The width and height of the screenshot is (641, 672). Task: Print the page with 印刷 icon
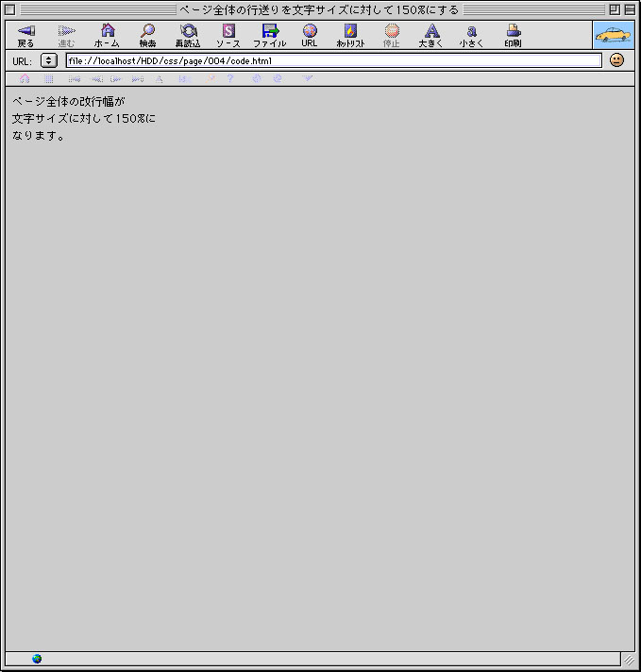click(513, 36)
